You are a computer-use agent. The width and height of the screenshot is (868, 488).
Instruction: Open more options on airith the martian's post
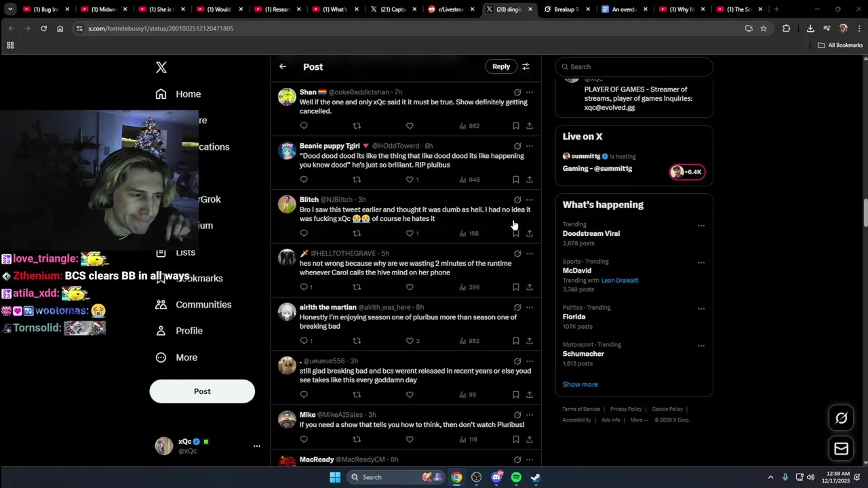(x=530, y=307)
